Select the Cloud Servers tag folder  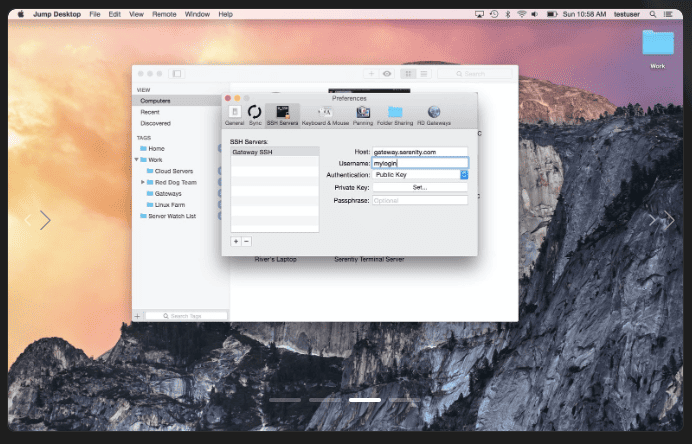point(170,171)
